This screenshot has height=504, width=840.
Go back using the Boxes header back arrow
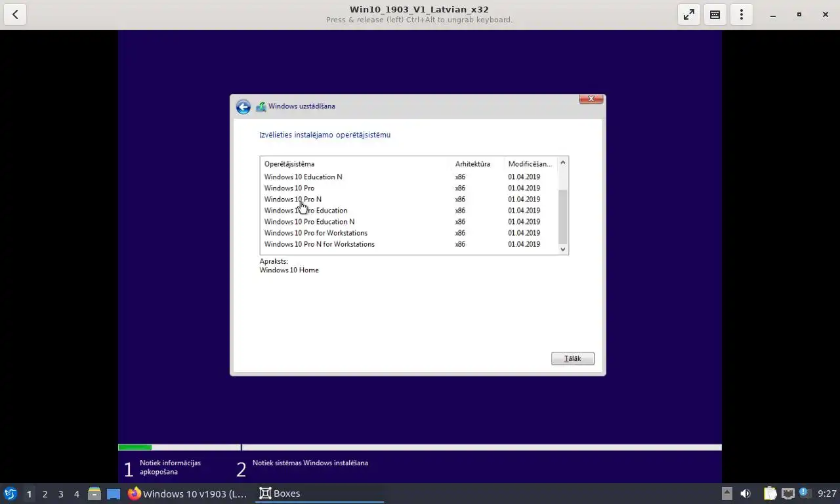coord(15,14)
